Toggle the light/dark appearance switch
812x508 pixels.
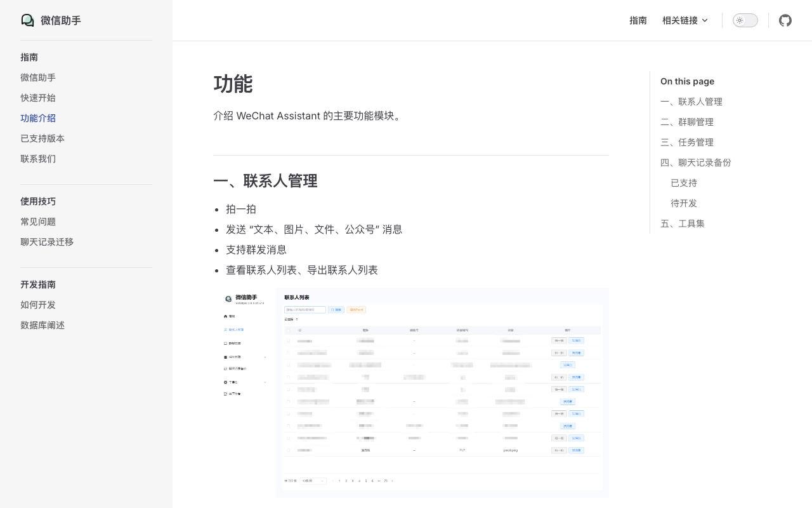coord(745,20)
